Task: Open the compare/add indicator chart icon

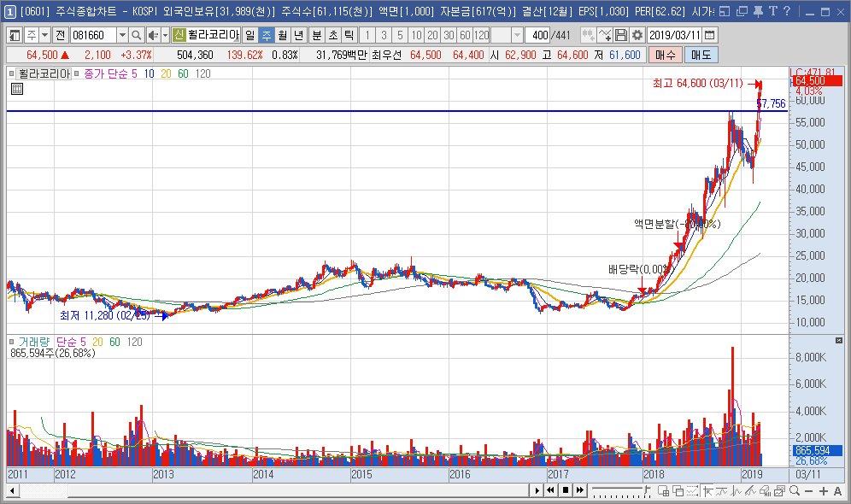Action: pos(604,35)
